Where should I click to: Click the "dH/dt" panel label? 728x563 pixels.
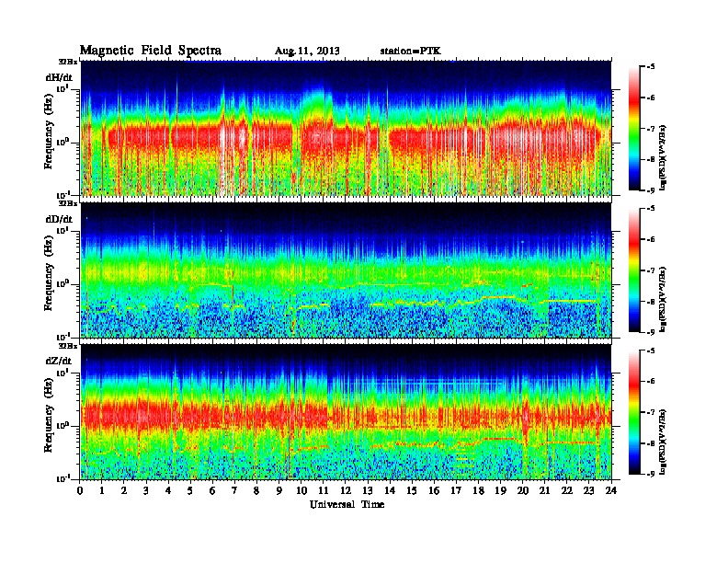pos(59,77)
